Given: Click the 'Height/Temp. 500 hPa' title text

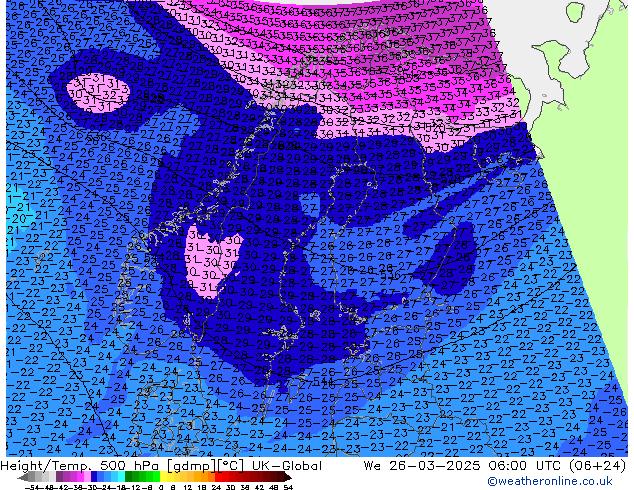Looking at the screenshot, I should [x=79, y=466].
